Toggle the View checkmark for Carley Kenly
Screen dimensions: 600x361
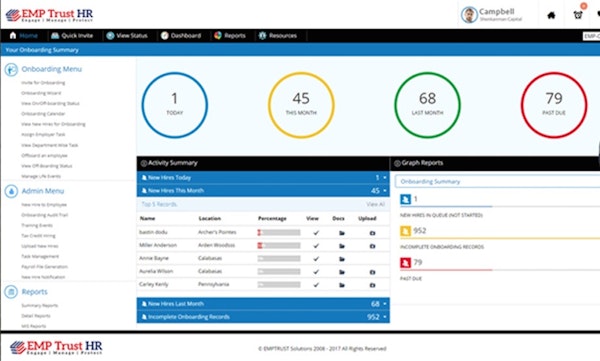316,285
